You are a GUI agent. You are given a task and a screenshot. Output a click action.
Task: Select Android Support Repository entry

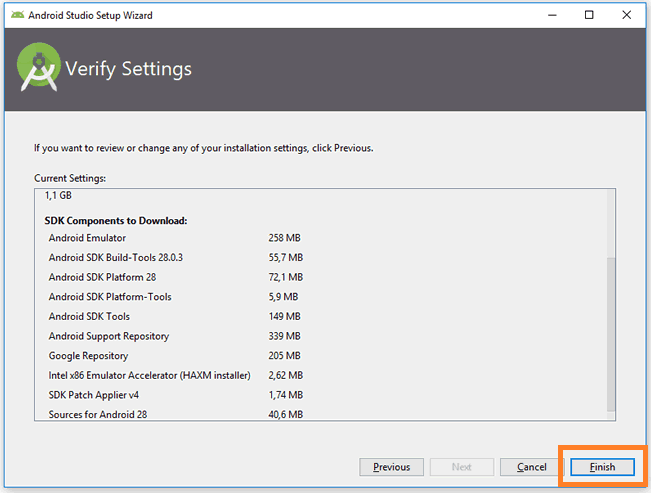point(109,336)
